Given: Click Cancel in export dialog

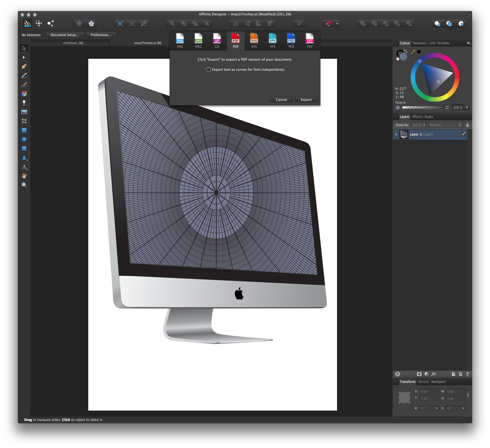Looking at the screenshot, I should [x=281, y=100].
